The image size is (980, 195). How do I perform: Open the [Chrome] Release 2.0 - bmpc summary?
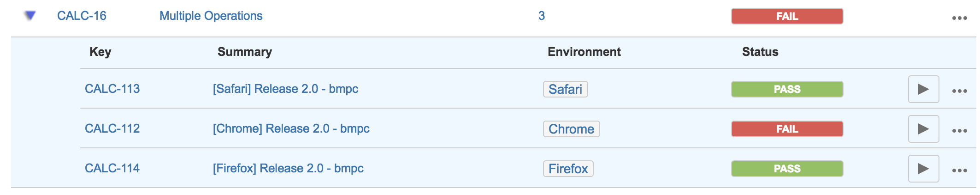(x=291, y=128)
